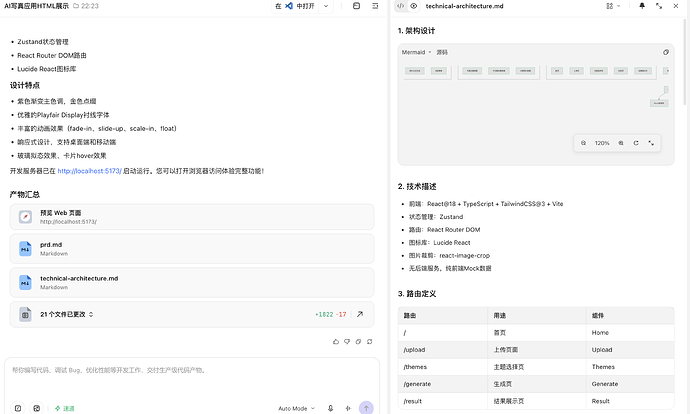Screen dimensions: 690x414
Task: Copy the Mermaid diagram code
Action: (666, 52)
